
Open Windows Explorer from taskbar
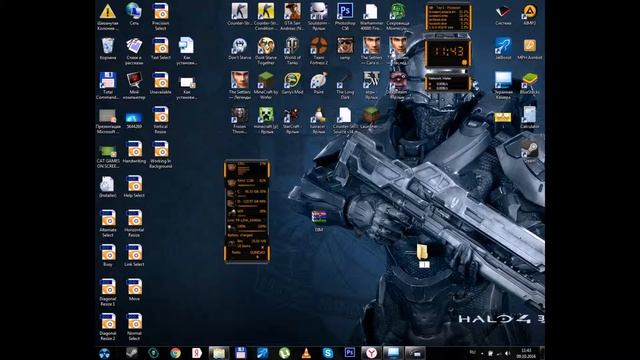point(219,353)
